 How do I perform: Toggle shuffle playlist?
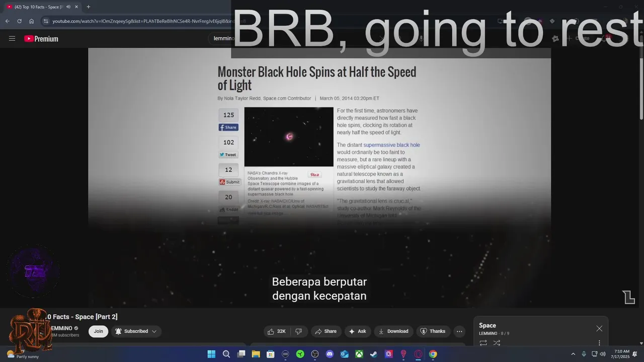coord(497,343)
